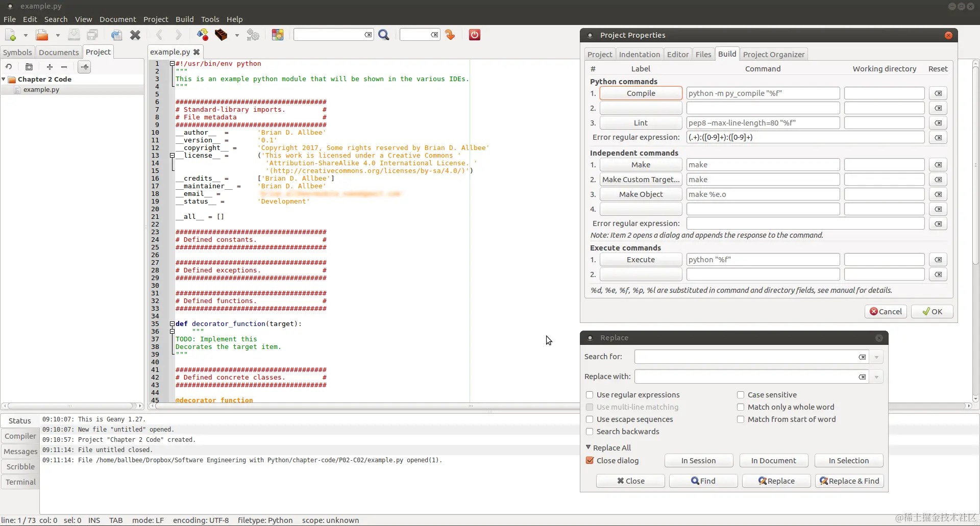The image size is (980, 526).
Task: Click the build brick toolbar icon
Action: pos(221,35)
